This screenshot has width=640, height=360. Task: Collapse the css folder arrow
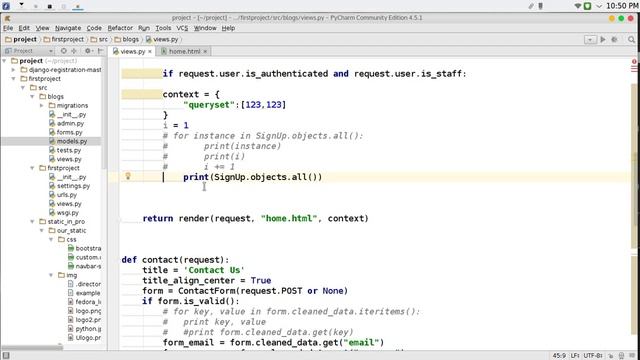(51, 240)
